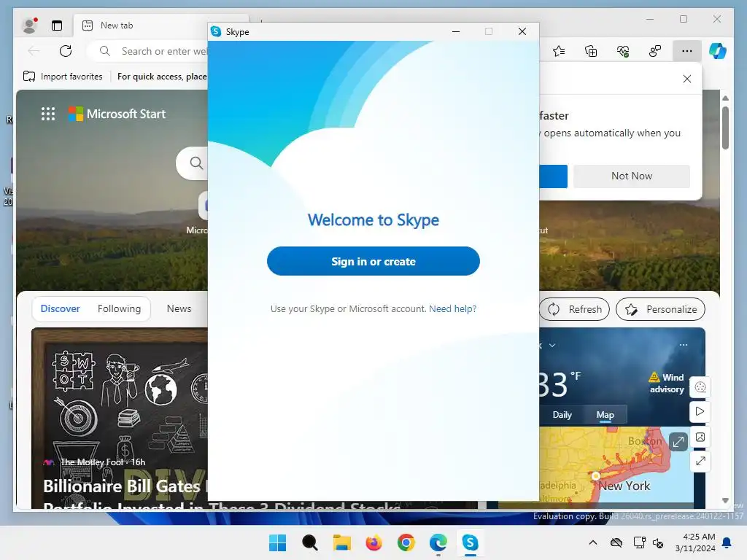Click Refresh button in news feed
The height and width of the screenshot is (560, 747).
pos(575,309)
